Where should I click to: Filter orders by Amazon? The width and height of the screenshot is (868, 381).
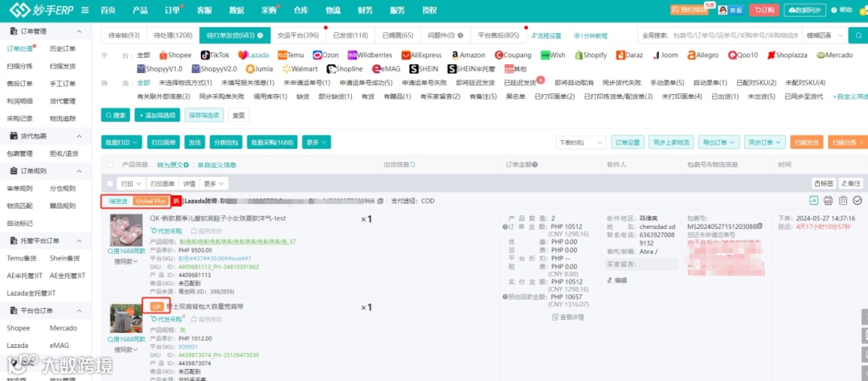[x=469, y=55]
